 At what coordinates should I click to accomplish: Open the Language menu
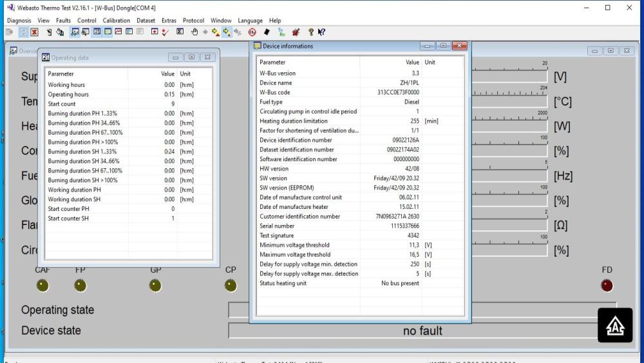(250, 21)
